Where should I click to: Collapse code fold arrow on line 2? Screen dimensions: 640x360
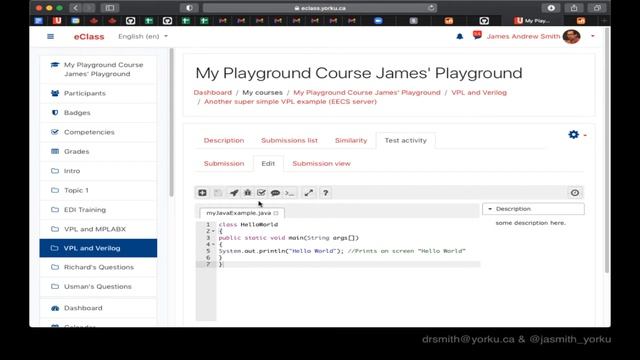pos(213,231)
